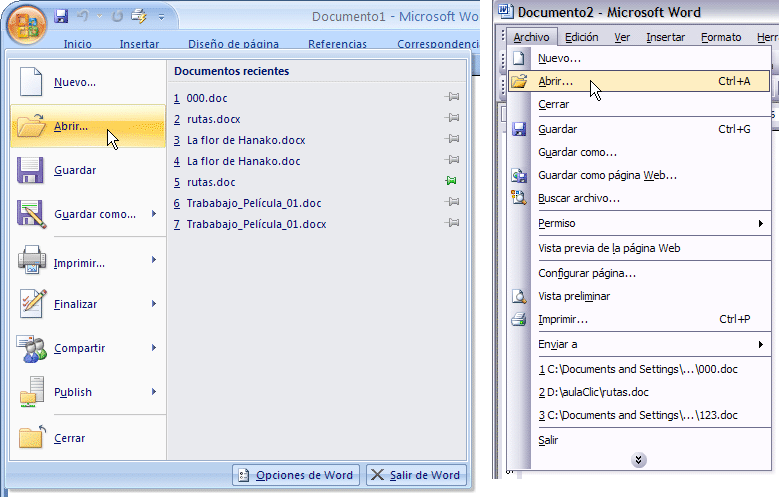779x497 pixels.
Task: Expand the Enviar a submenu
Action: (761, 344)
